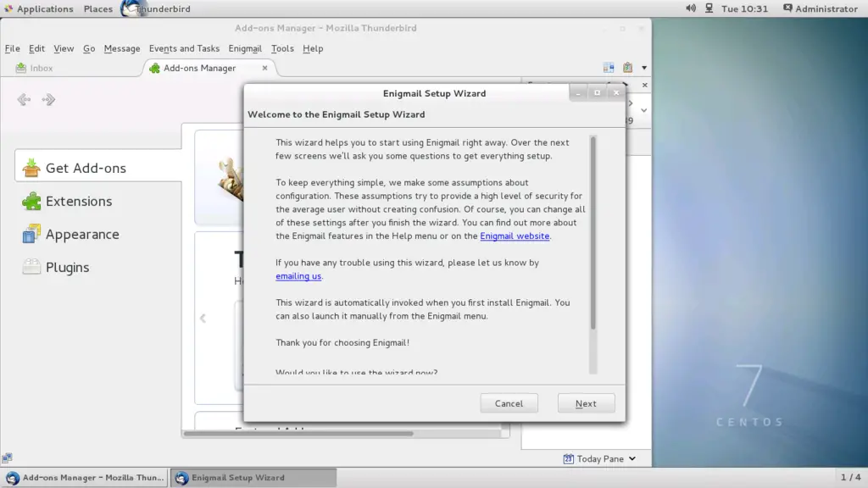
Task: Select the Add-ons Manager tab
Action: coord(209,68)
